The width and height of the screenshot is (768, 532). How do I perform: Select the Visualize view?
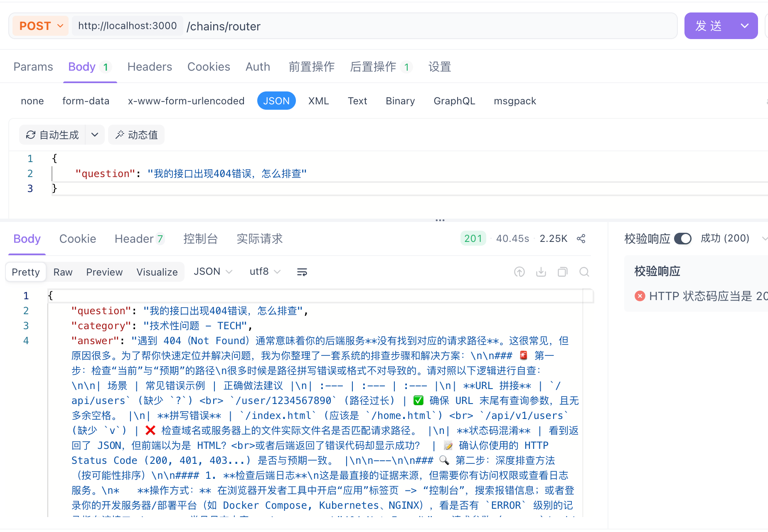tap(157, 272)
